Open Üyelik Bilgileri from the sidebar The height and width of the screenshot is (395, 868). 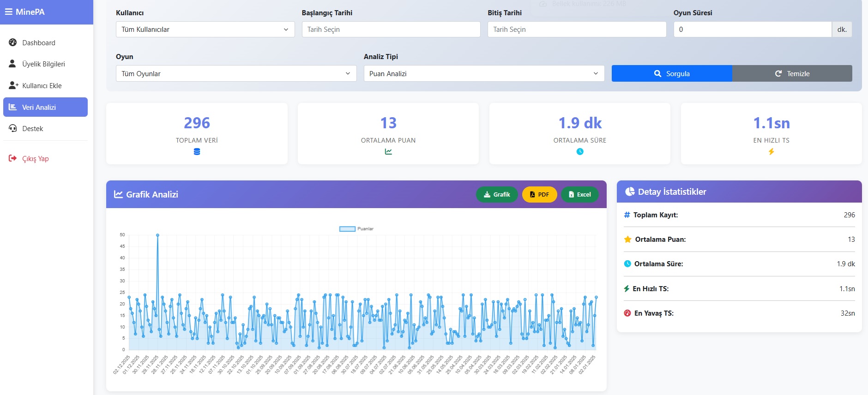pyautogui.click(x=43, y=64)
